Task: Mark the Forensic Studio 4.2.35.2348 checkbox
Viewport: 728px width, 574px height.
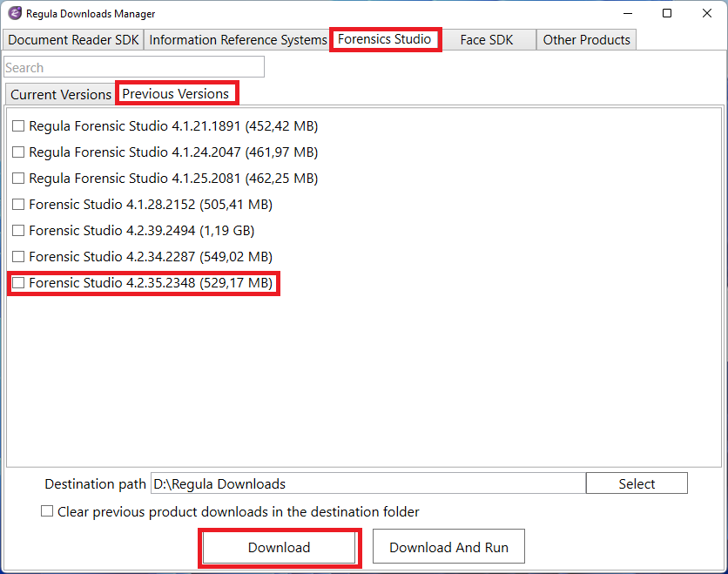Action: coord(18,282)
